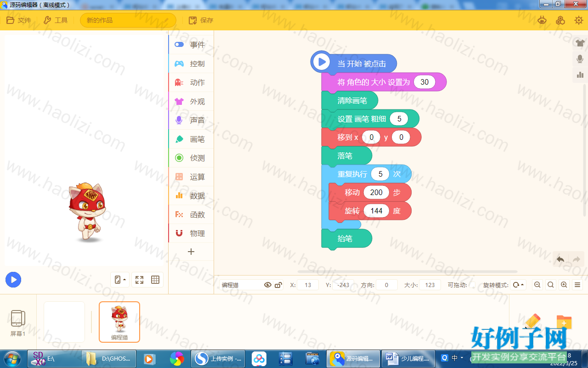Select the 画笔 pen block category

tap(191, 139)
